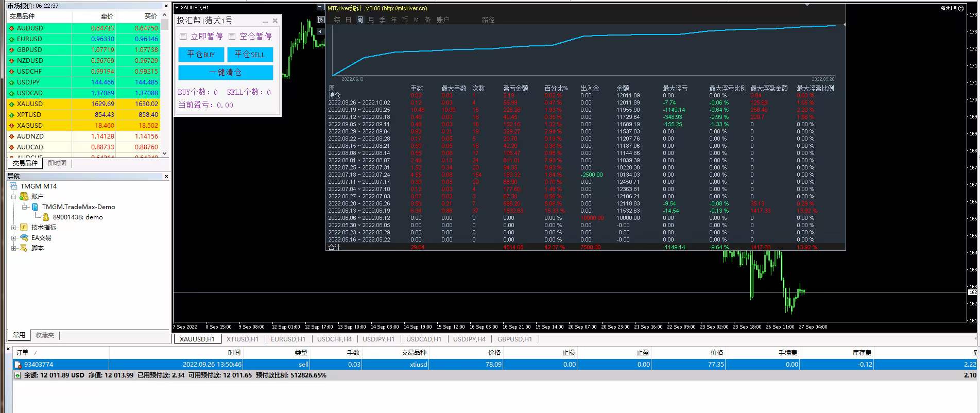Screen dimensions: 980x413
Task: Enable the 立即暂停 checkbox
Action: 183,36
